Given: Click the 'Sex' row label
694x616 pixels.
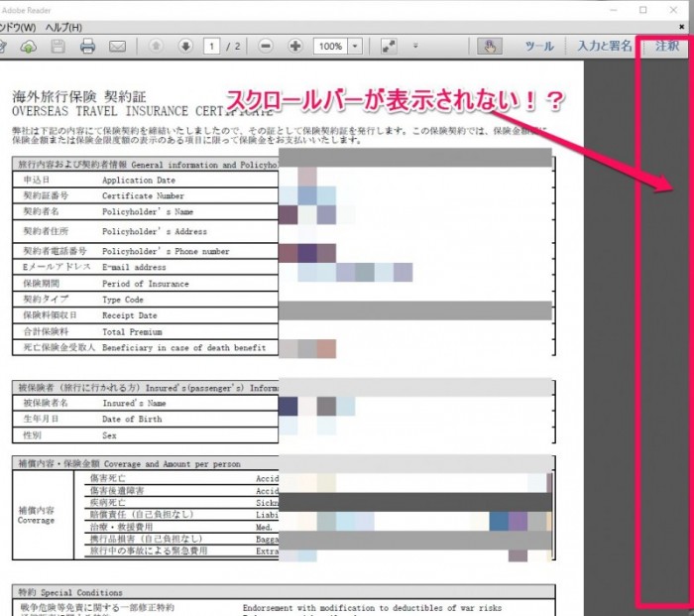Looking at the screenshot, I should click(x=109, y=435).
